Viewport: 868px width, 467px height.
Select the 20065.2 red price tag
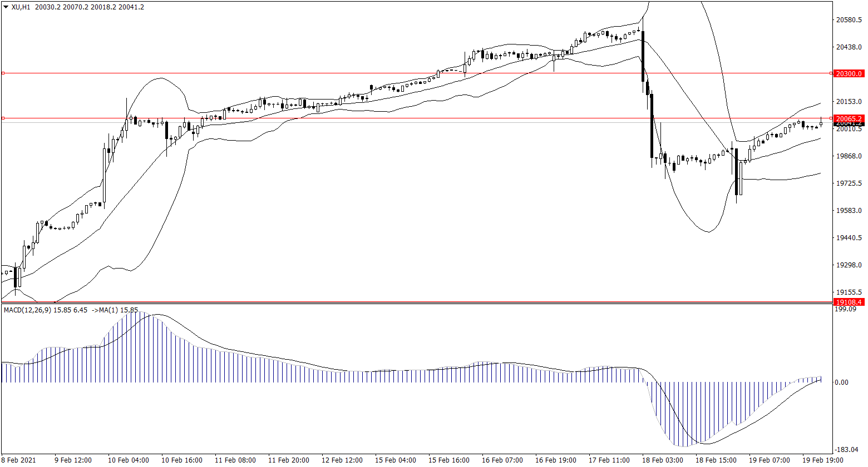849,118
